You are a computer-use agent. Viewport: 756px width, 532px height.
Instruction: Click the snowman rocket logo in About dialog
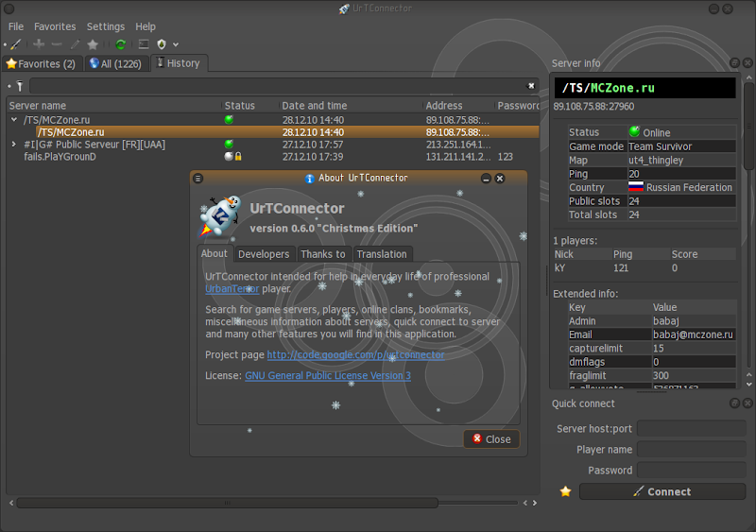coord(220,217)
